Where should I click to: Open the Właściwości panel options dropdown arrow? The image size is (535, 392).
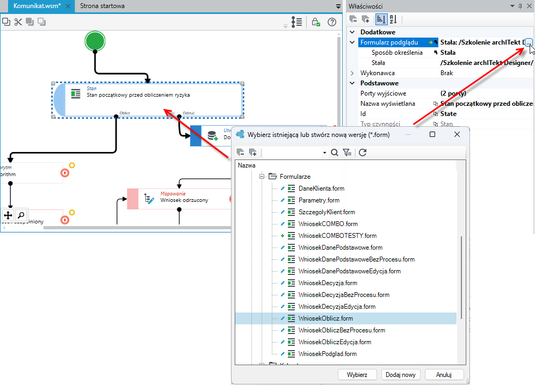[x=512, y=6]
